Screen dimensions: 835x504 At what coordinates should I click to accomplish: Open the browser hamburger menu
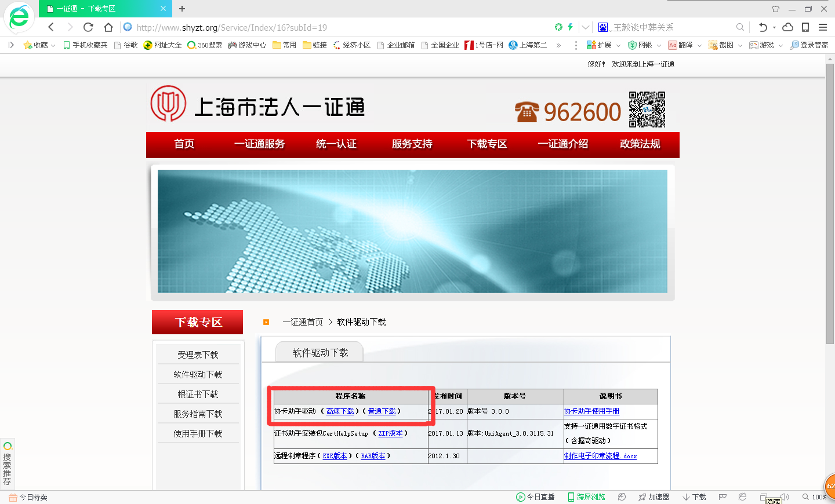tap(823, 27)
